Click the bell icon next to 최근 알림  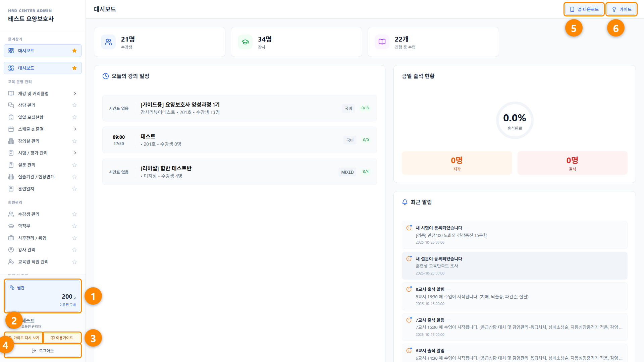coord(405,202)
